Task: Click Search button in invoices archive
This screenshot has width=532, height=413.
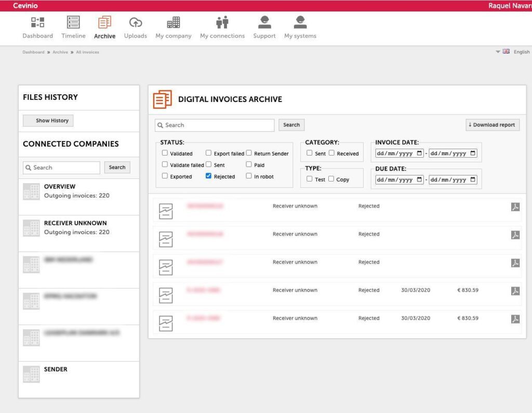Action: pos(291,125)
